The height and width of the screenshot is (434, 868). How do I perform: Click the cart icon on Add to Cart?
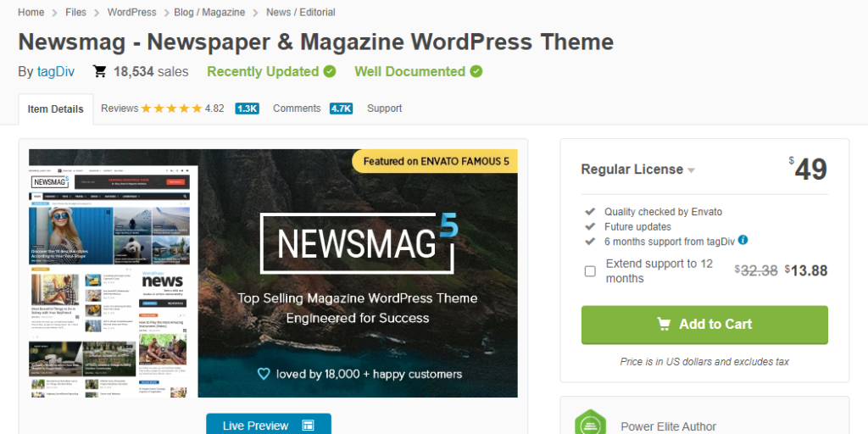click(x=664, y=325)
